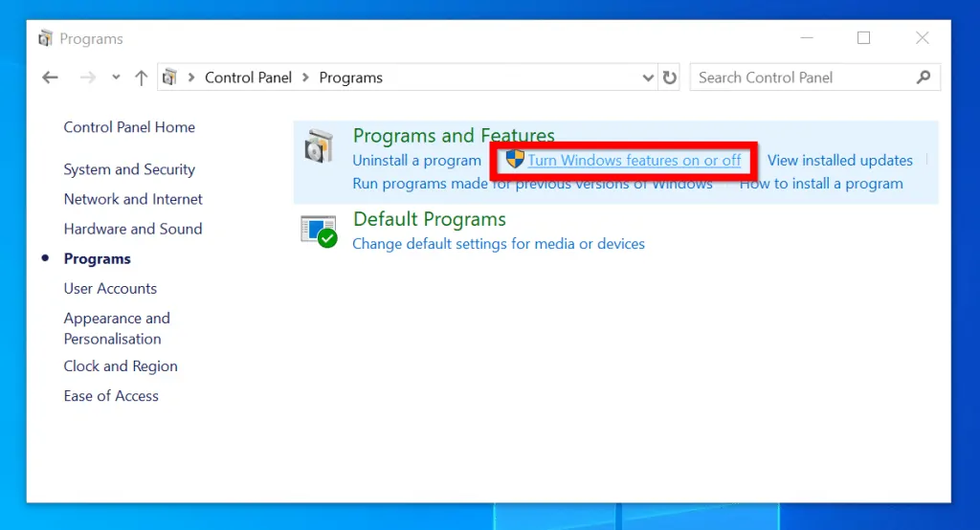Maximize the Programs window
The image size is (980, 530).
tap(863, 38)
